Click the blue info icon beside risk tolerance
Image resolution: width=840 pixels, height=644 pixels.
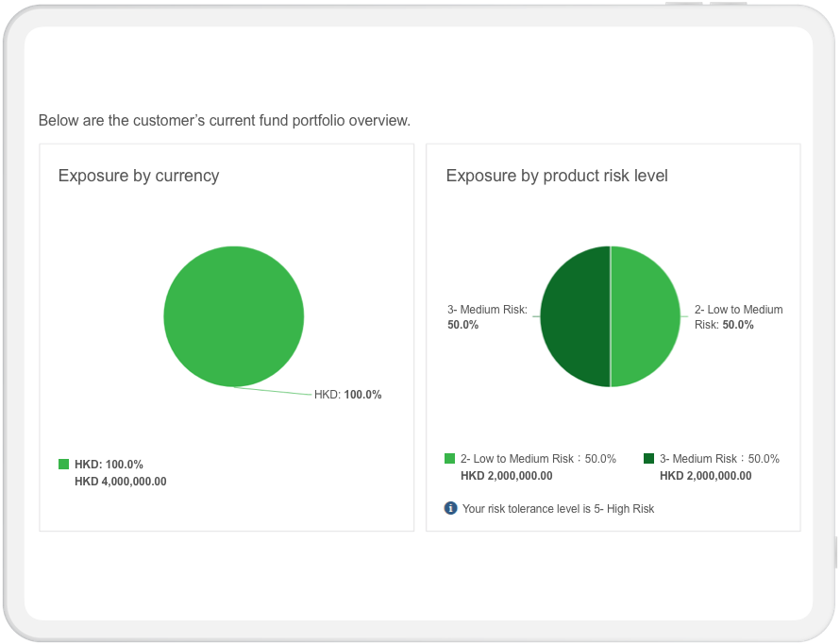tap(450, 508)
